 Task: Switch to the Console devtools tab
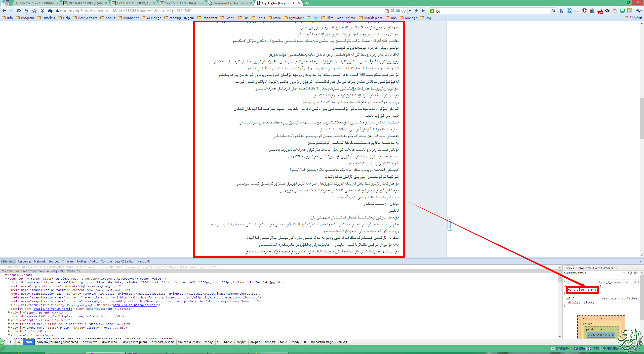tap(106, 261)
